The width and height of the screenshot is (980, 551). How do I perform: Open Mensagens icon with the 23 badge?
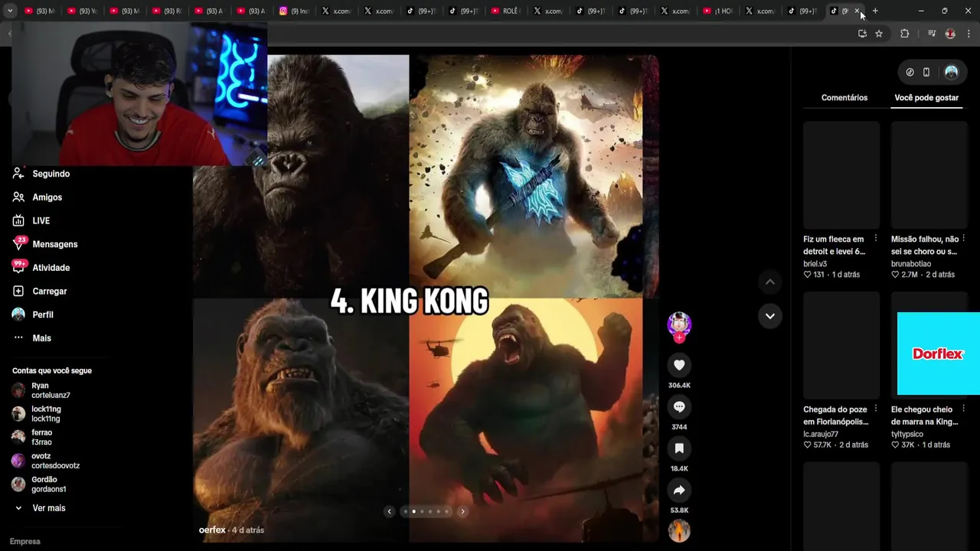pos(18,244)
